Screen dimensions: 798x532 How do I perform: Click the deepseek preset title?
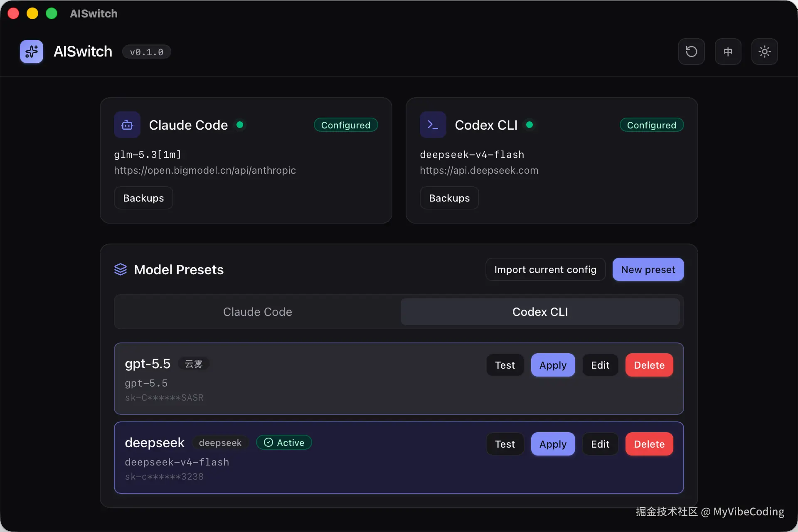click(155, 443)
